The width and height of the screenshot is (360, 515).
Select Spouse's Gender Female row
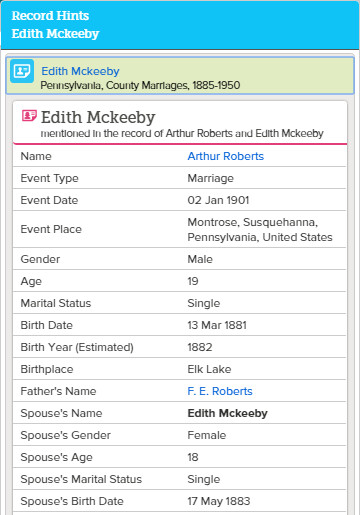click(x=180, y=435)
